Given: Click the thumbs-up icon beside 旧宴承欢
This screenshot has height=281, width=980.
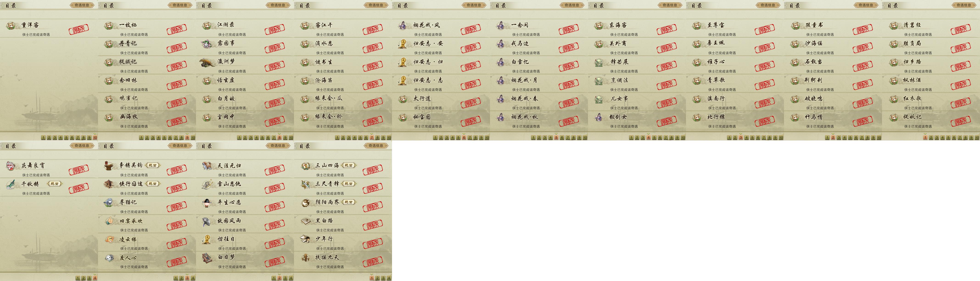Looking at the screenshot, I should point(109,221).
